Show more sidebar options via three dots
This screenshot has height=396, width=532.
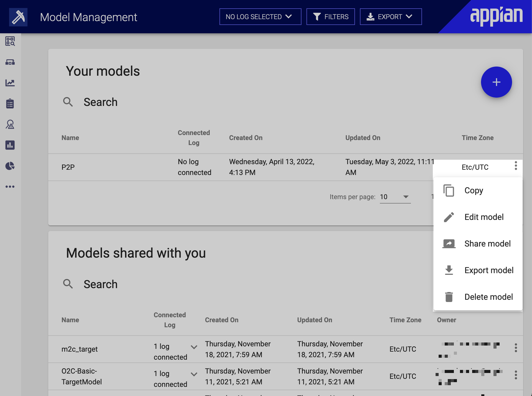[x=10, y=187]
